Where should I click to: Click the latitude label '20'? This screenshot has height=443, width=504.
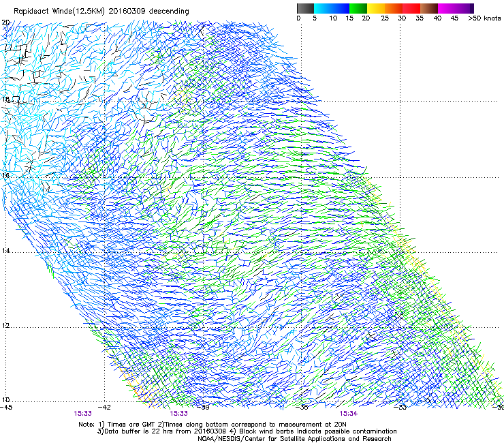(5, 22)
